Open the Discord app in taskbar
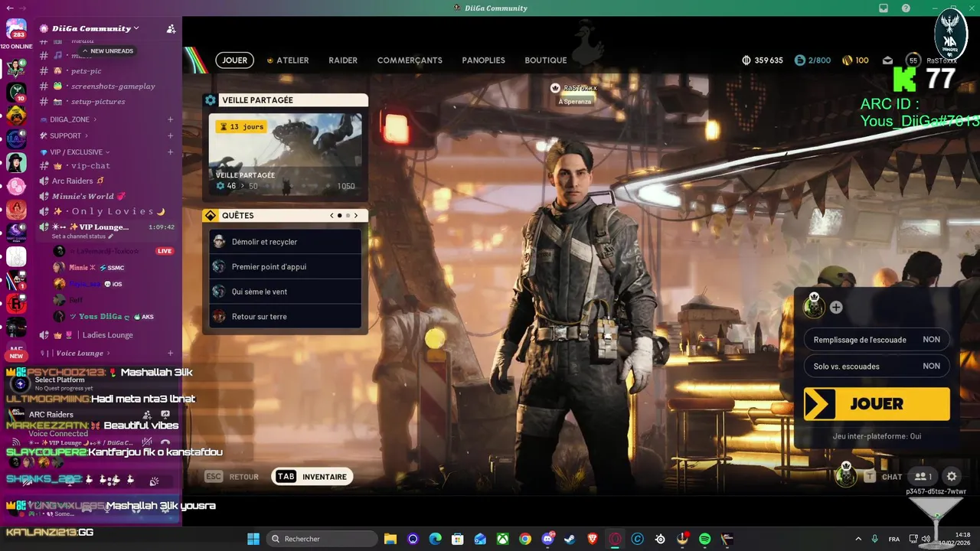980x551 pixels. [547, 539]
